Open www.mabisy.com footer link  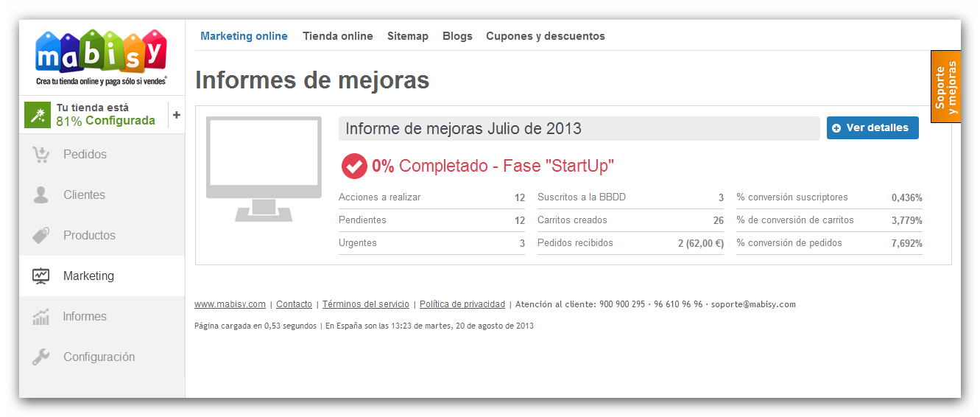230,304
